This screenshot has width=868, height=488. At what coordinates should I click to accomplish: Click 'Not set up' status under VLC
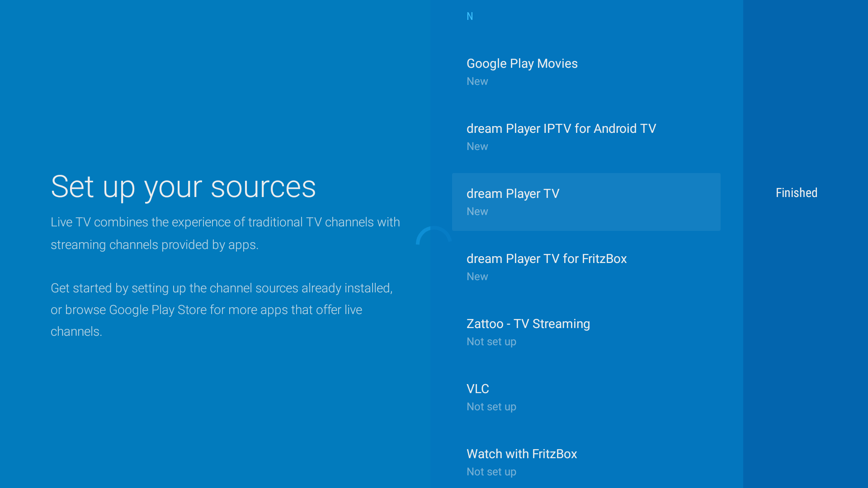491,407
